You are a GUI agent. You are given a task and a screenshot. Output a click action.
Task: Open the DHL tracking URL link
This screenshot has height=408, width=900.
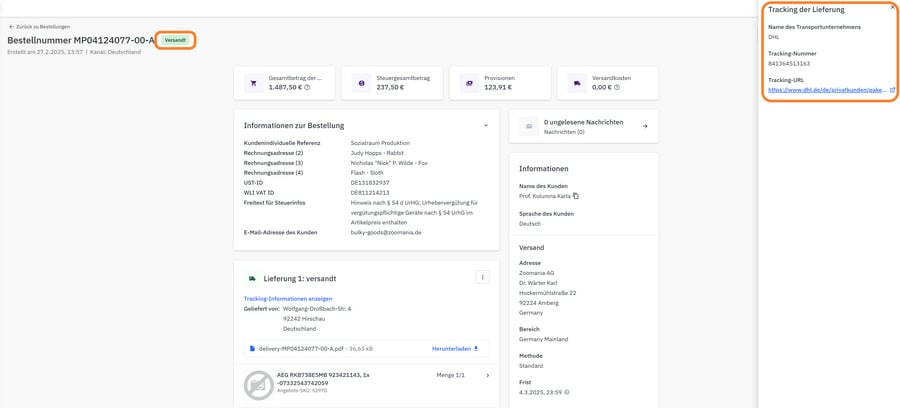[x=826, y=89]
